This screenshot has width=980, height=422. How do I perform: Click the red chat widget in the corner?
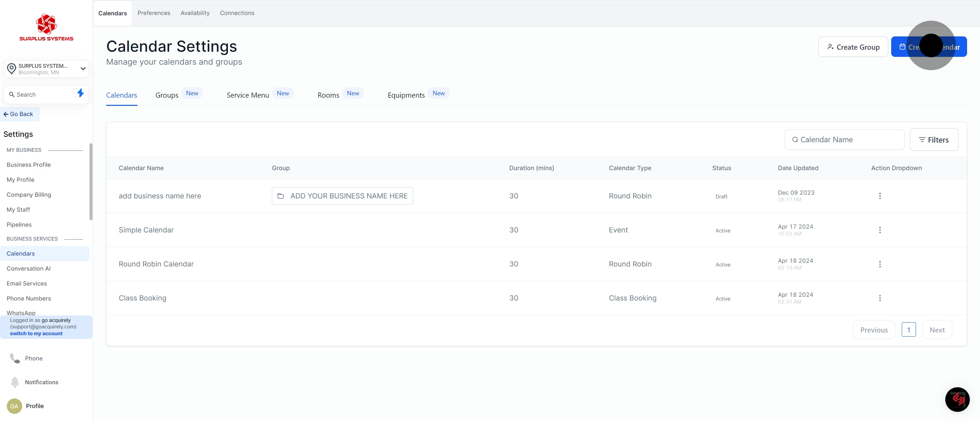tap(957, 399)
